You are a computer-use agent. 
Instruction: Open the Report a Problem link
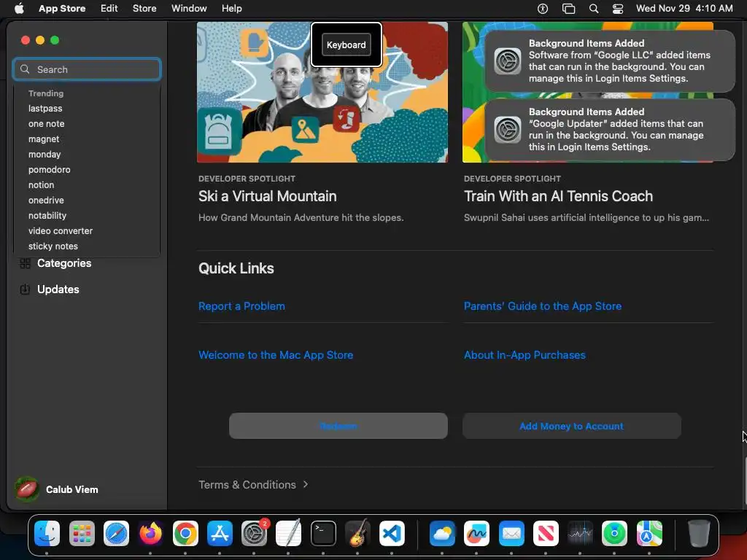241,306
